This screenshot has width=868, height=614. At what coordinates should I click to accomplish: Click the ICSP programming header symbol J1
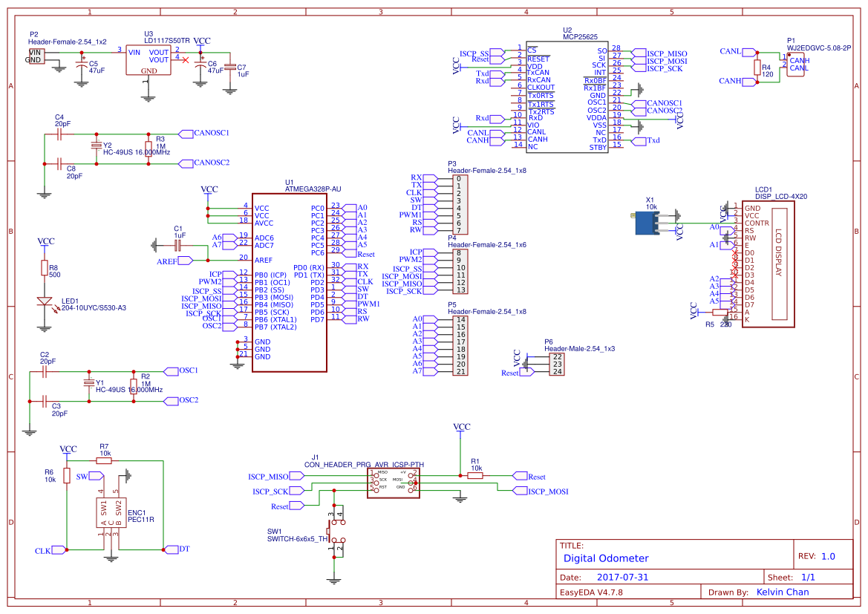(x=394, y=483)
